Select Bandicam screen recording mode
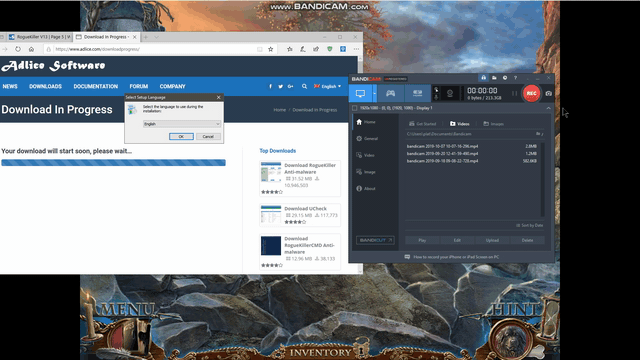The image size is (640, 360). 360,93
